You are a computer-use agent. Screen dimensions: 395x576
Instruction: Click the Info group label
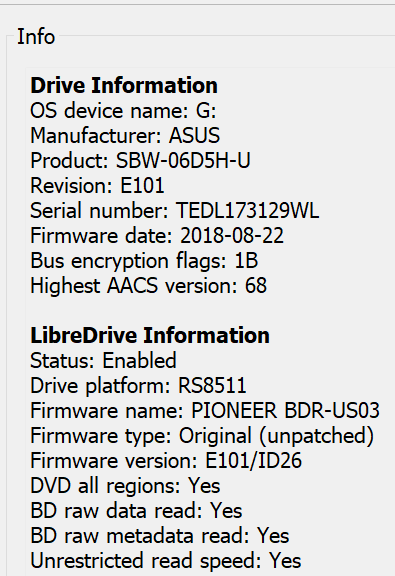pyautogui.click(x=36, y=37)
